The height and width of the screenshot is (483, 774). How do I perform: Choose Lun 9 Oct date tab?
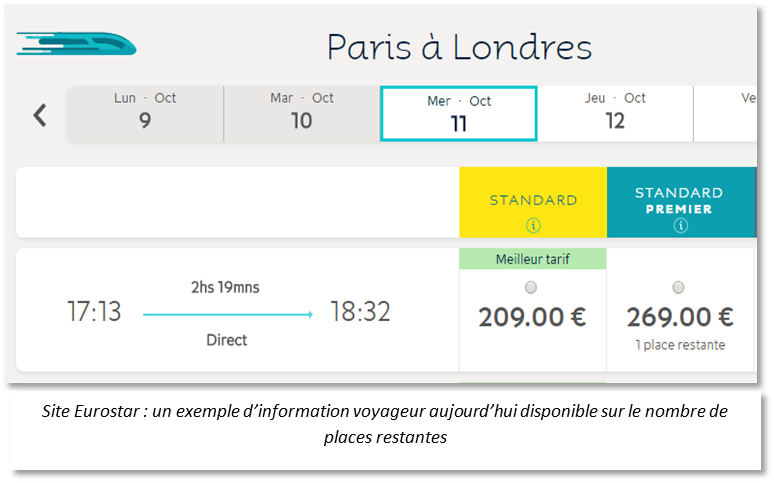click(145, 114)
